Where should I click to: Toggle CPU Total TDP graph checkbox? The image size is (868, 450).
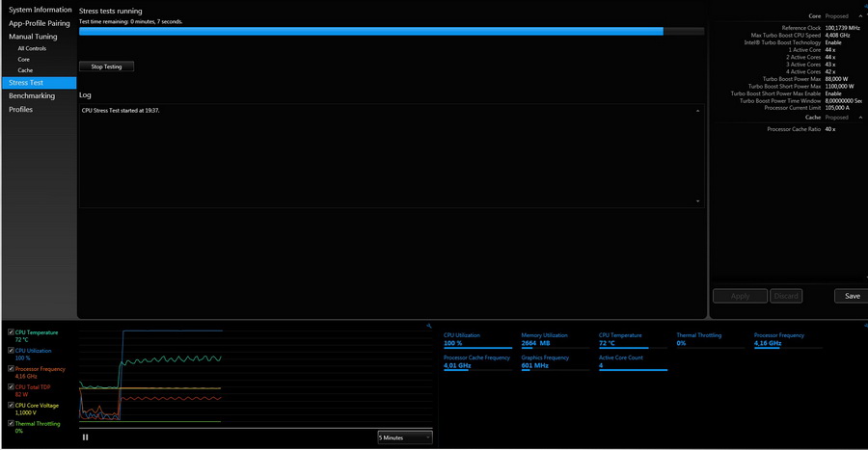click(11, 387)
